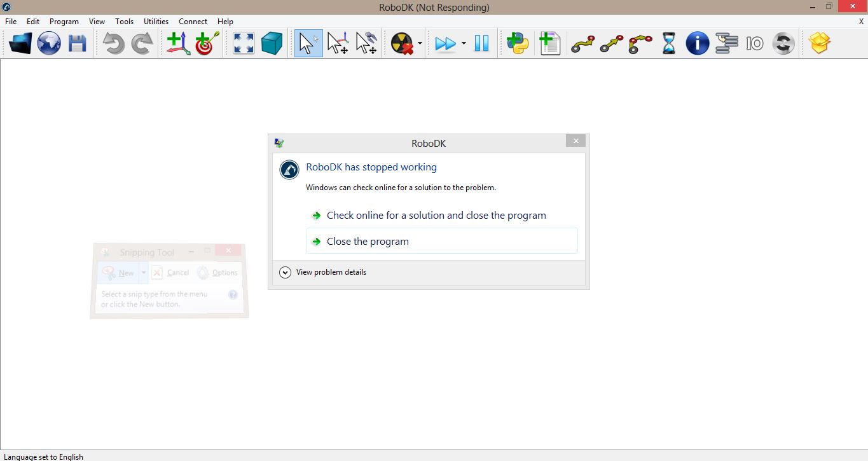Save the station with floppy disk icon
The height and width of the screenshot is (461, 868).
coord(77,44)
